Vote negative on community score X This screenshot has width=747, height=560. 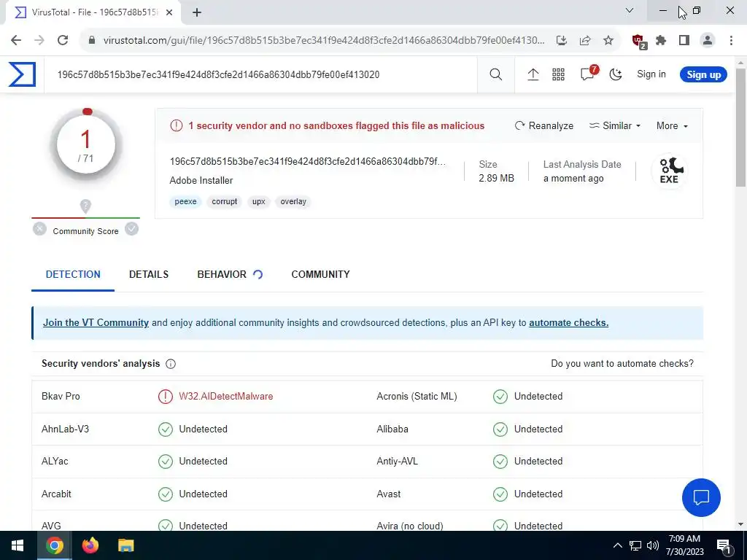tap(39, 229)
